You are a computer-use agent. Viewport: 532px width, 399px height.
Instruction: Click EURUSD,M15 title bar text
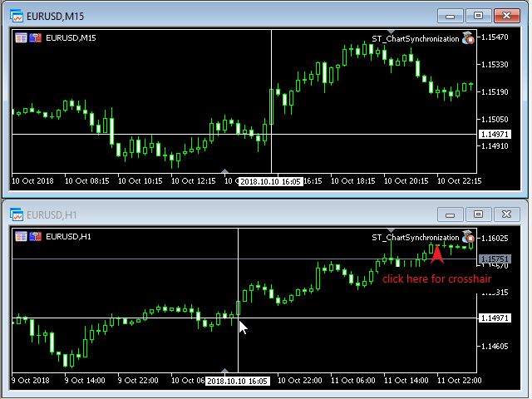[55, 17]
